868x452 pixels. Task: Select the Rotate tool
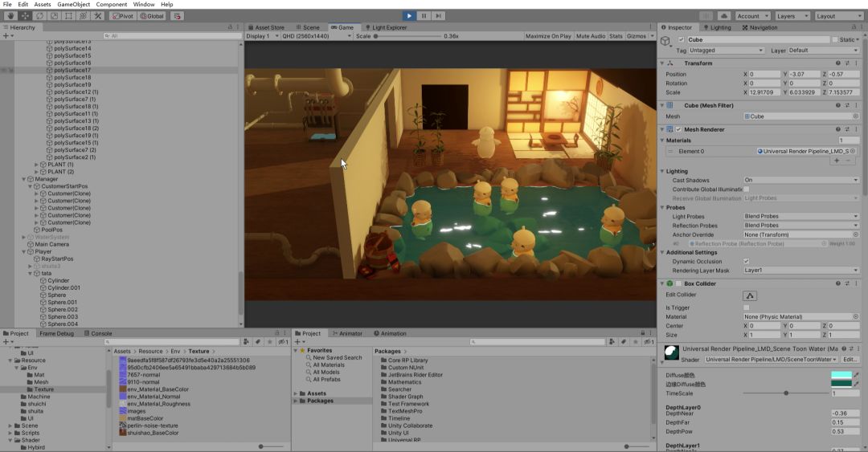[x=39, y=16]
